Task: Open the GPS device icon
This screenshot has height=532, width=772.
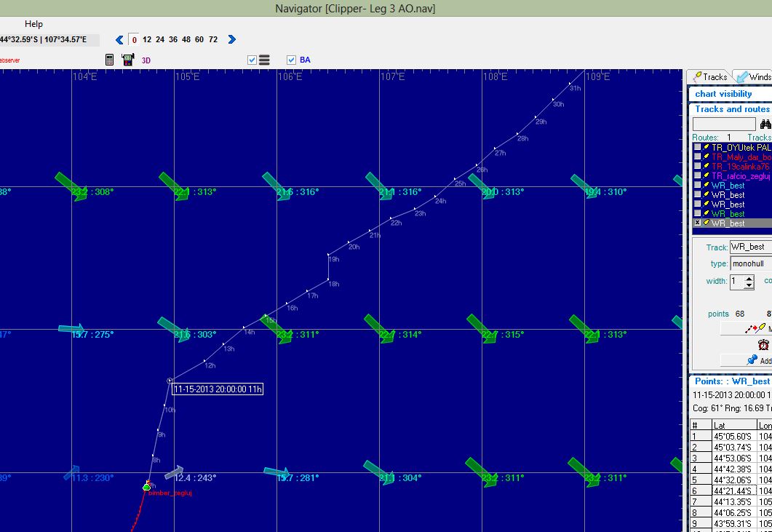Action: 128,60
